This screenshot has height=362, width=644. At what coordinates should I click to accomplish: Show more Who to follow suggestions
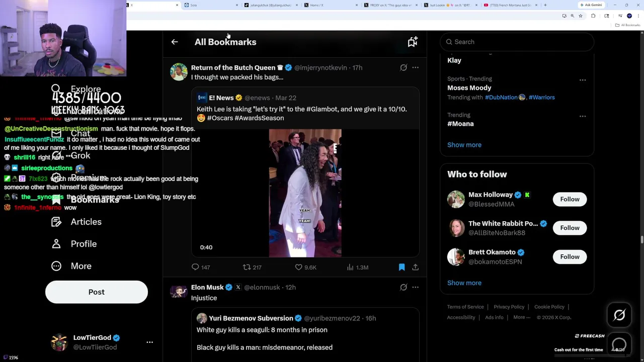coord(464,283)
